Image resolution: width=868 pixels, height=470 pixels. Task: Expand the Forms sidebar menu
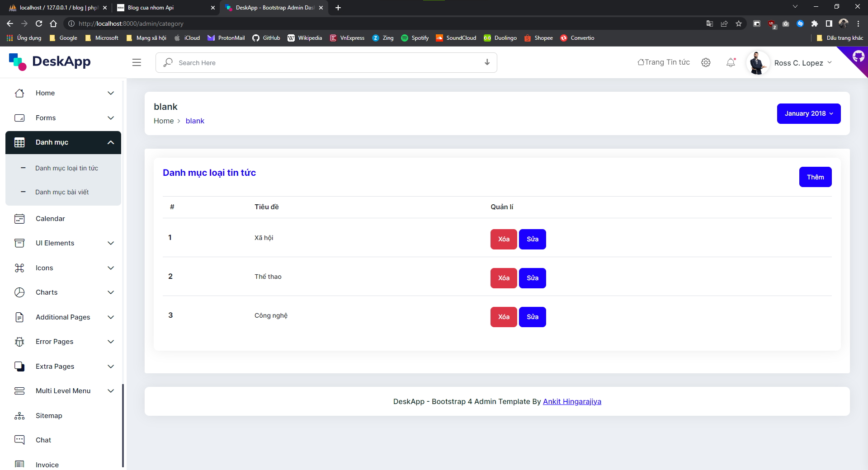pyautogui.click(x=111, y=118)
